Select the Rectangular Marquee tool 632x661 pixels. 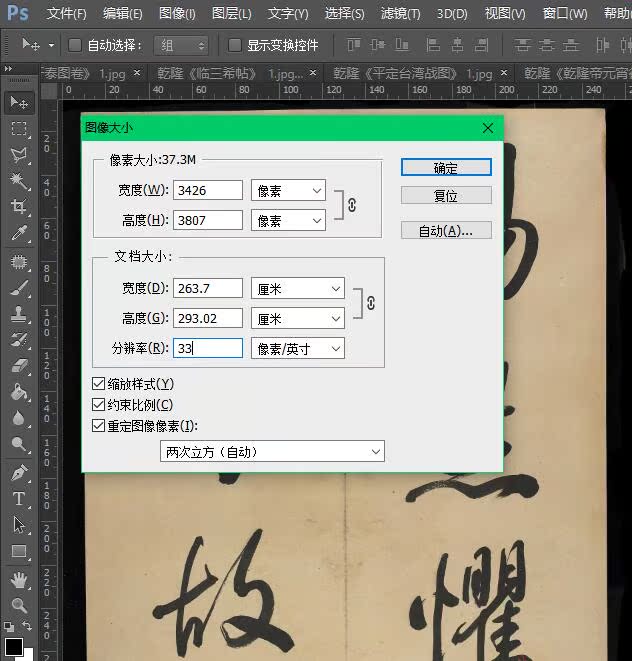(19, 128)
